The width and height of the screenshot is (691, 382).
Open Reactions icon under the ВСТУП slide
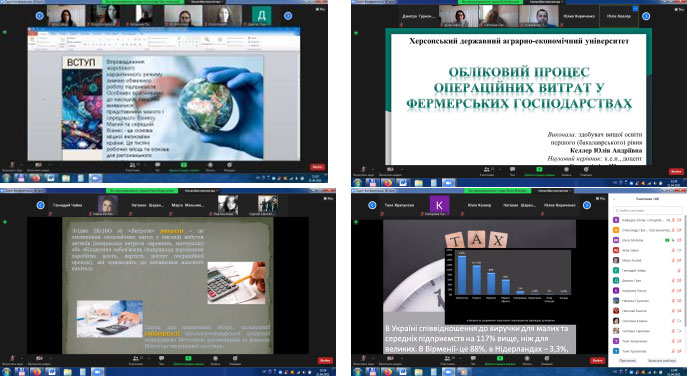(230, 165)
